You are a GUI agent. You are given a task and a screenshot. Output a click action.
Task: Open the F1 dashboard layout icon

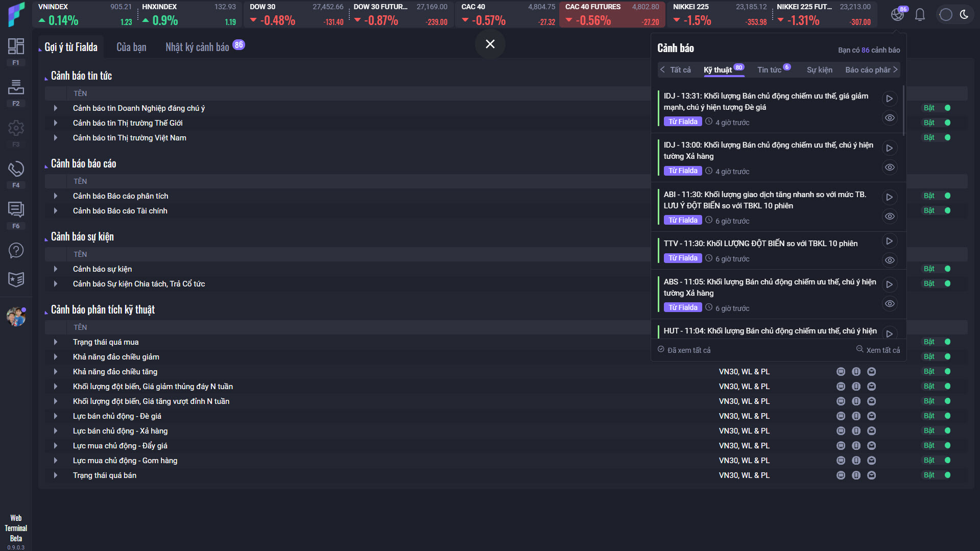pos(16,46)
